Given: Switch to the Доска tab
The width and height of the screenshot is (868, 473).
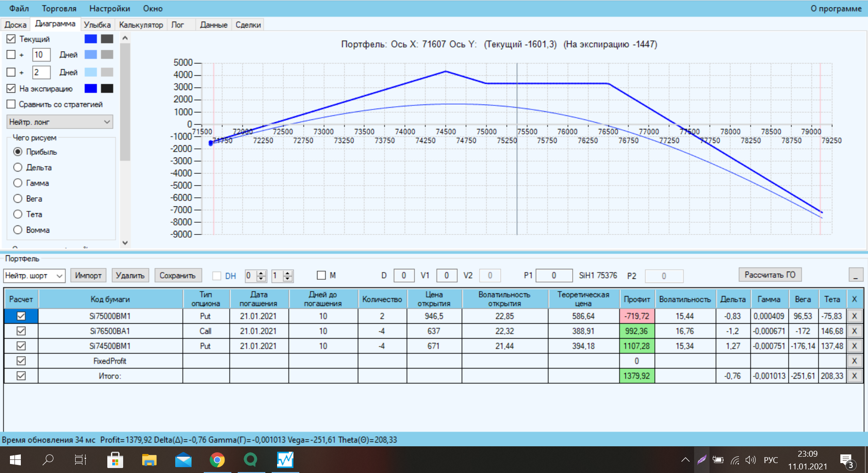Looking at the screenshot, I should tap(15, 25).
